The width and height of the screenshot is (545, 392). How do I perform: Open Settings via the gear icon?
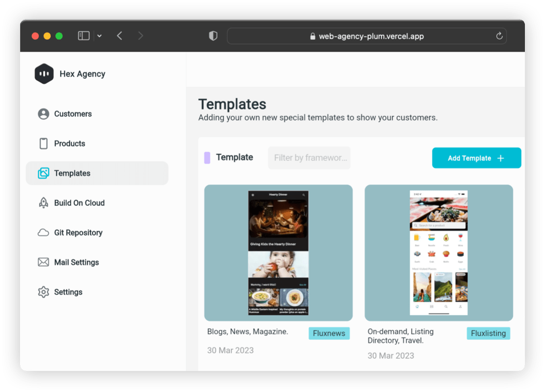coord(44,292)
